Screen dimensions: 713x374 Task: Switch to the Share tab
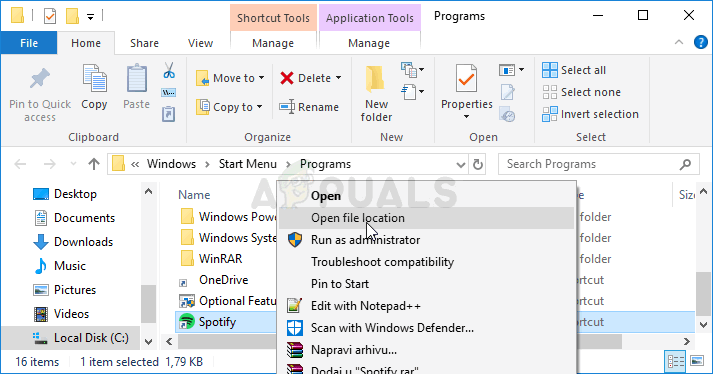point(144,43)
